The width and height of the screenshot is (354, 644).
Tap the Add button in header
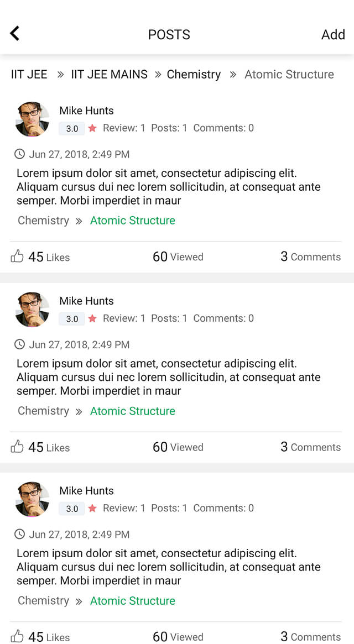(x=333, y=34)
